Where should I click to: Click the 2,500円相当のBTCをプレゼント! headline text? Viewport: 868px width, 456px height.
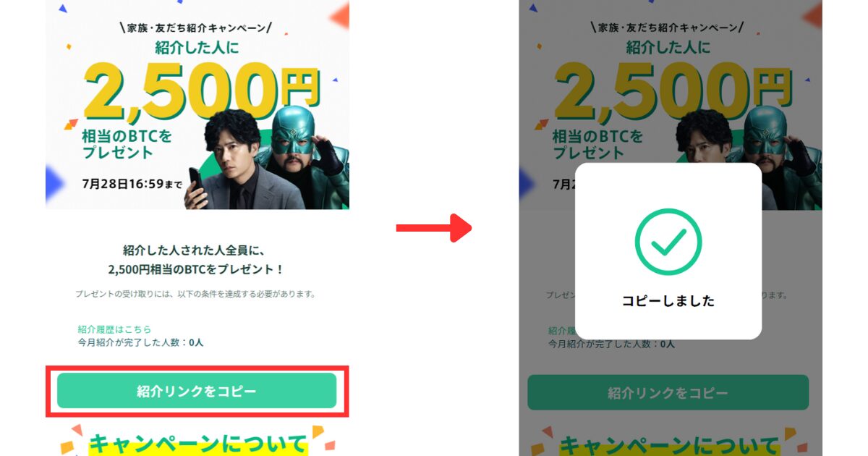tap(196, 269)
